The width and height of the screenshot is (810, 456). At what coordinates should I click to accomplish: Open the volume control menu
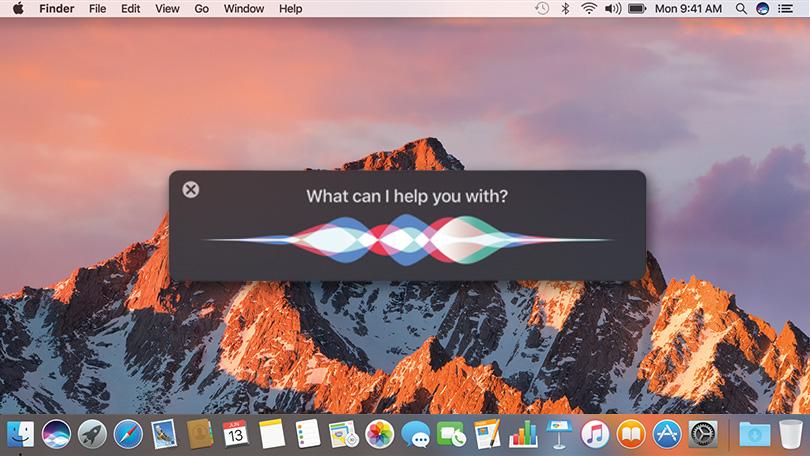[x=612, y=9]
